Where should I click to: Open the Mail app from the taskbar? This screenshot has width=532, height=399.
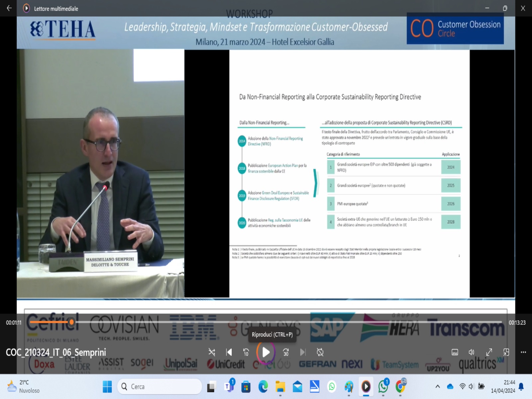point(298,387)
